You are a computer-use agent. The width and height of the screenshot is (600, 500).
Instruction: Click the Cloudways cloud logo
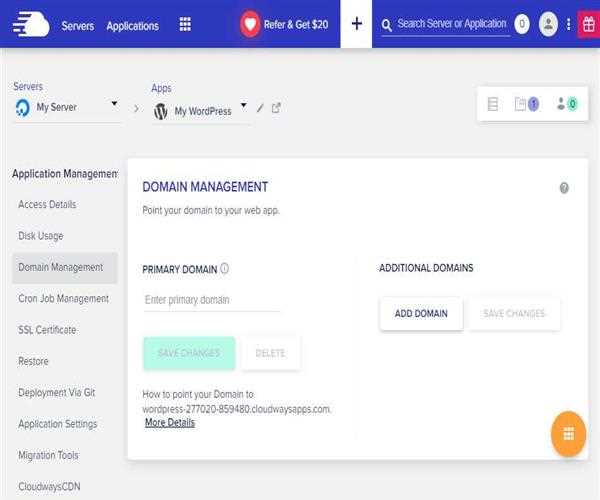[31, 24]
